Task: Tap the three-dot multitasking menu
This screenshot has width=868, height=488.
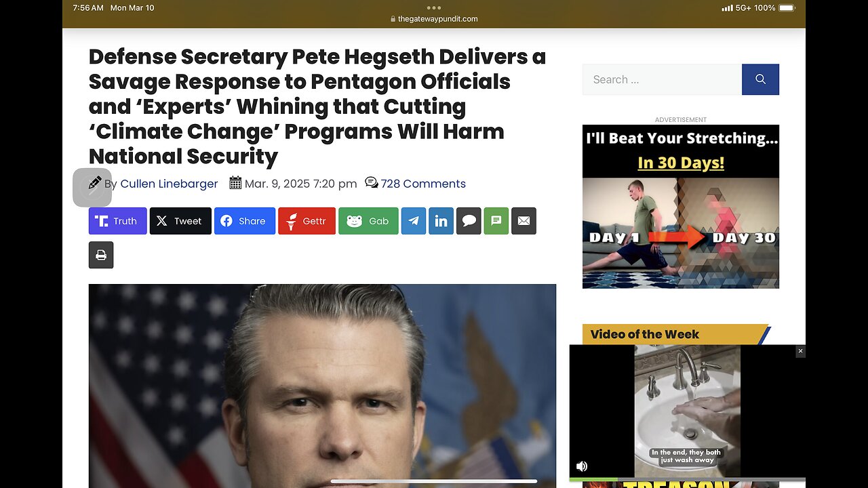Action: 434,8
